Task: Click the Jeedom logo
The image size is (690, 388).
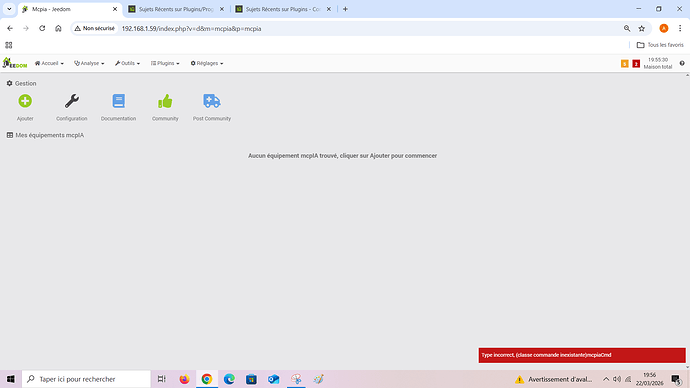Action: point(15,63)
